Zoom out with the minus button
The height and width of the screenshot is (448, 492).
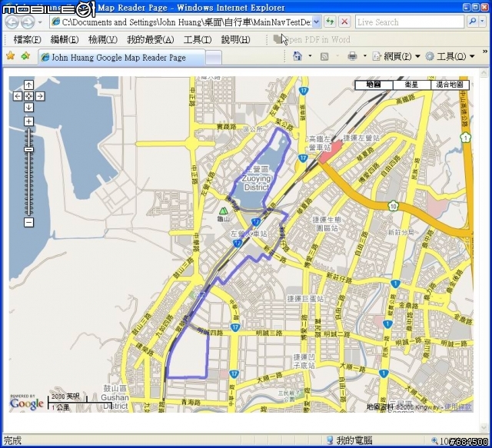point(28,222)
